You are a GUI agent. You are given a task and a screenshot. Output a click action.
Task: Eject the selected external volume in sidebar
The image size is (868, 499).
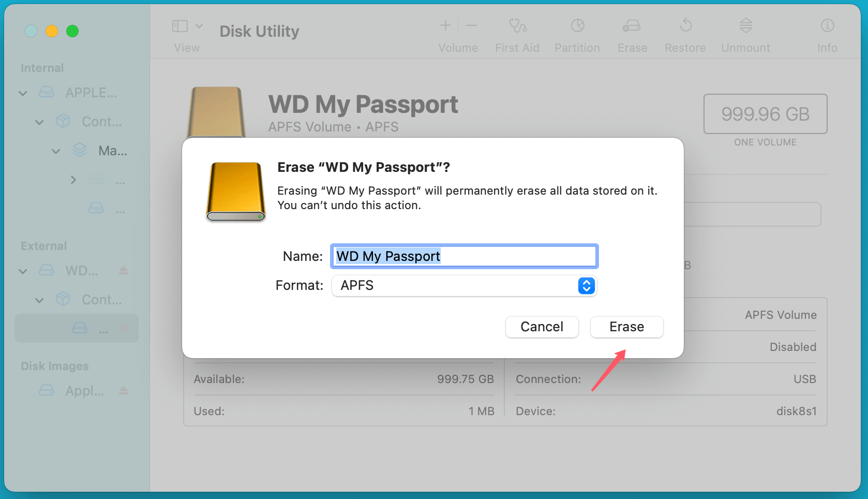(x=123, y=328)
